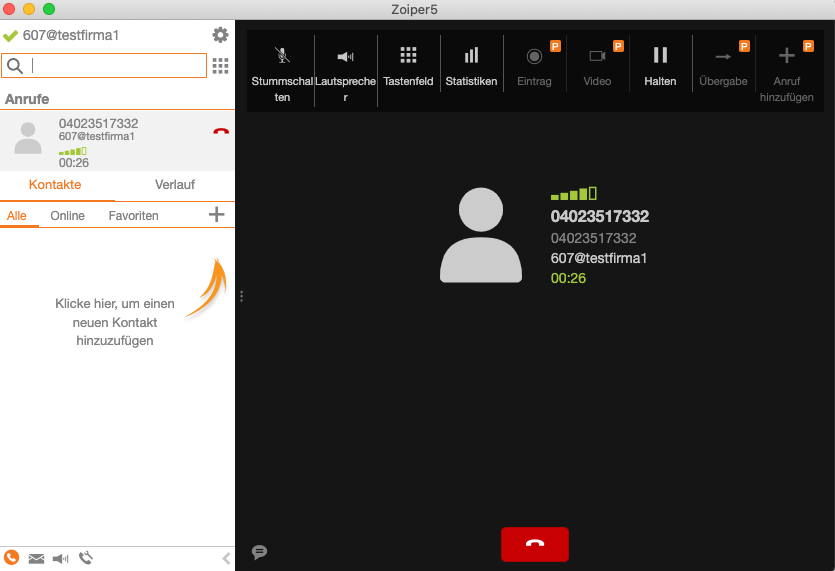Select the Favoriten contacts filter

coord(134,216)
